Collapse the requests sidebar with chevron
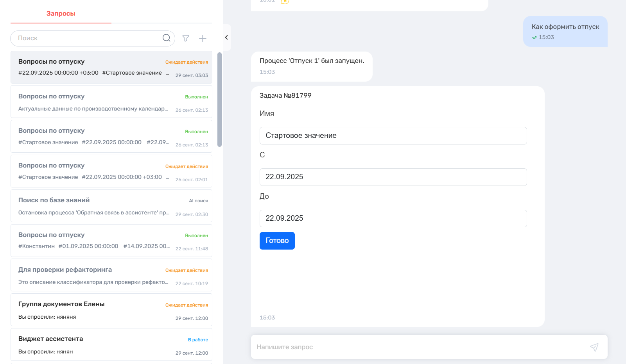 coord(226,37)
